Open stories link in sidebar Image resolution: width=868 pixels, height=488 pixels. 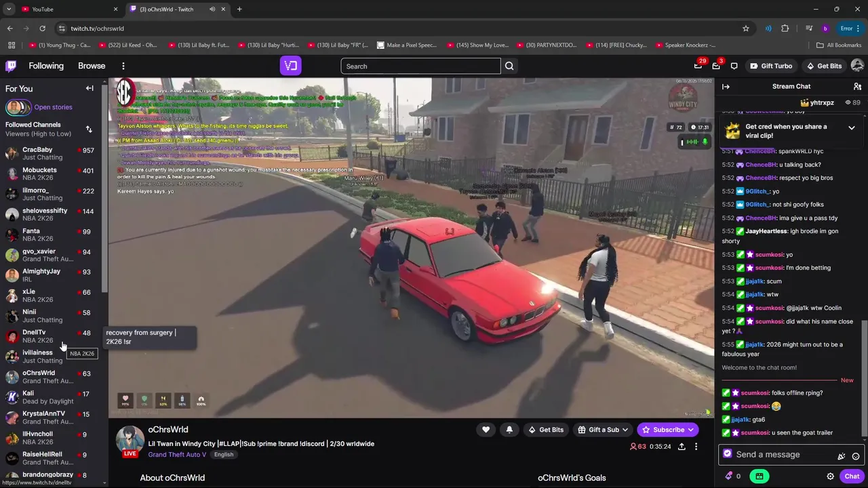pos(53,107)
